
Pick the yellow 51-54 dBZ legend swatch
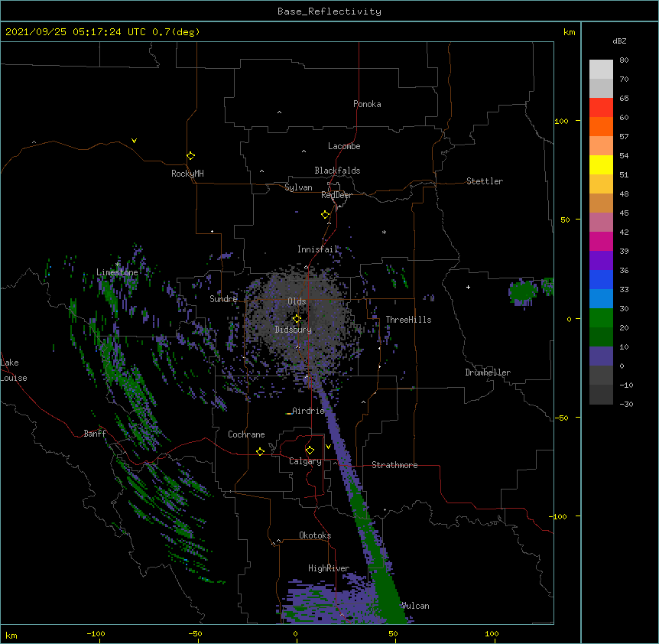[x=601, y=164]
